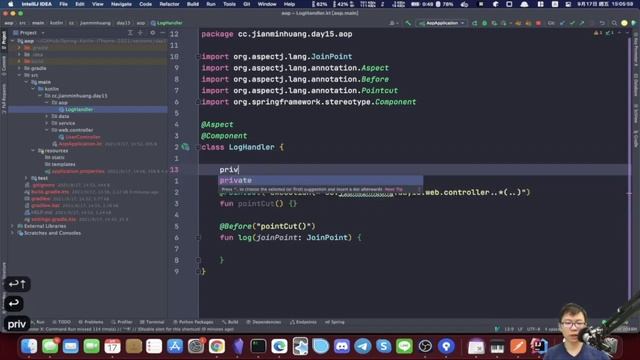
Task: Open the AppApplication run configuration dropdown
Action: (442, 23)
